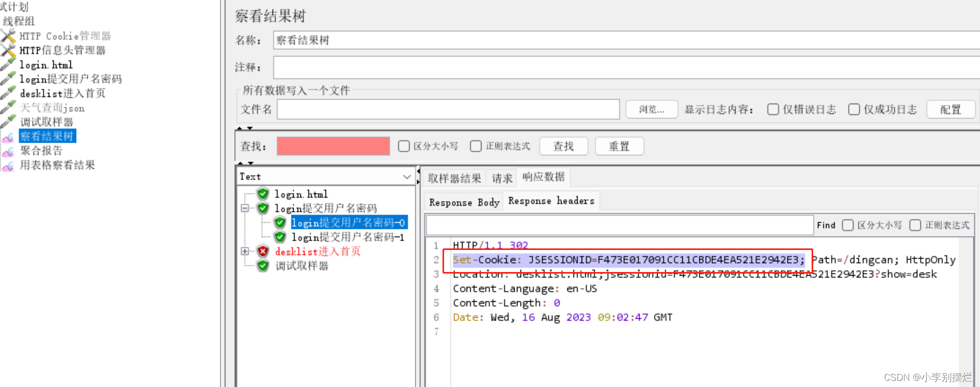Viewport: 980px width, 387px height.
Task: Click green shield beside login提交用户名密码 parent result
Action: pyautogui.click(x=263, y=208)
